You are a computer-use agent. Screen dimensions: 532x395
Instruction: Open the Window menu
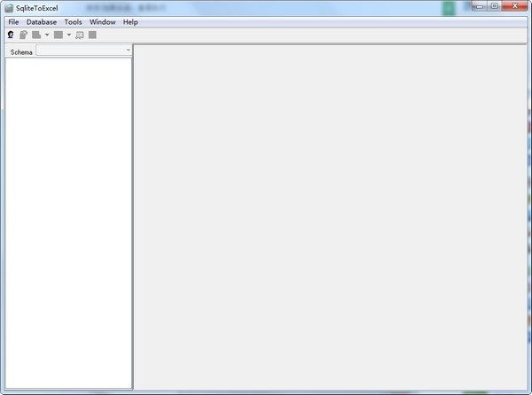click(x=103, y=21)
